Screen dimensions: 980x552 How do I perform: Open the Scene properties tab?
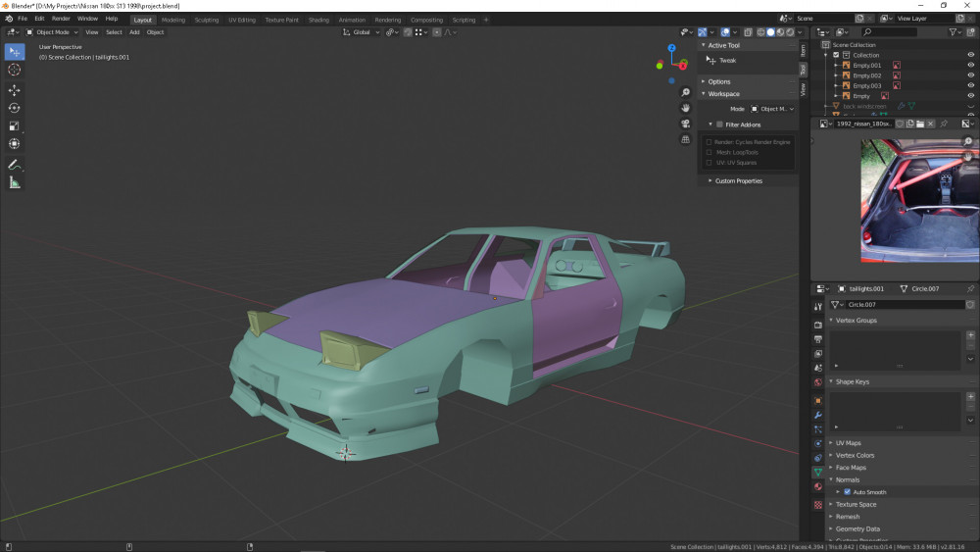click(817, 369)
